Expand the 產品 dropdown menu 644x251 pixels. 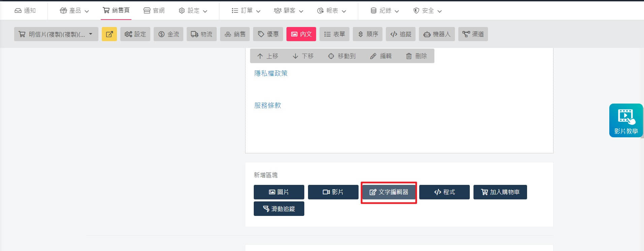tap(74, 11)
